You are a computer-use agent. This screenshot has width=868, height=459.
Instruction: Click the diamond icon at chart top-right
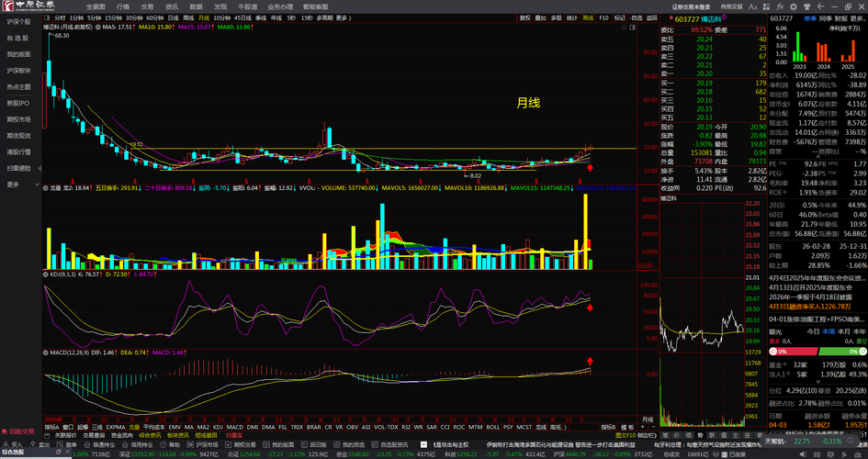[624, 28]
